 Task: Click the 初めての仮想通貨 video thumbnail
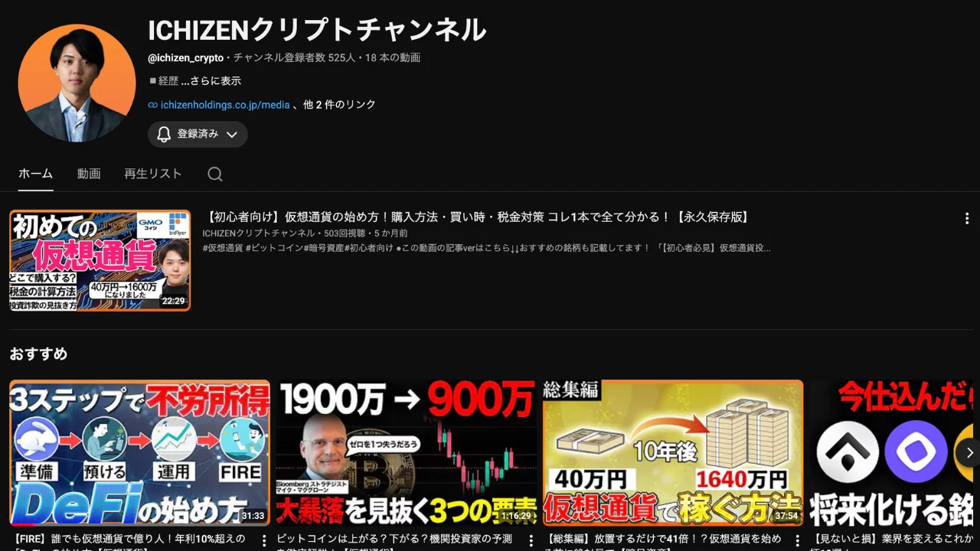[x=100, y=261]
